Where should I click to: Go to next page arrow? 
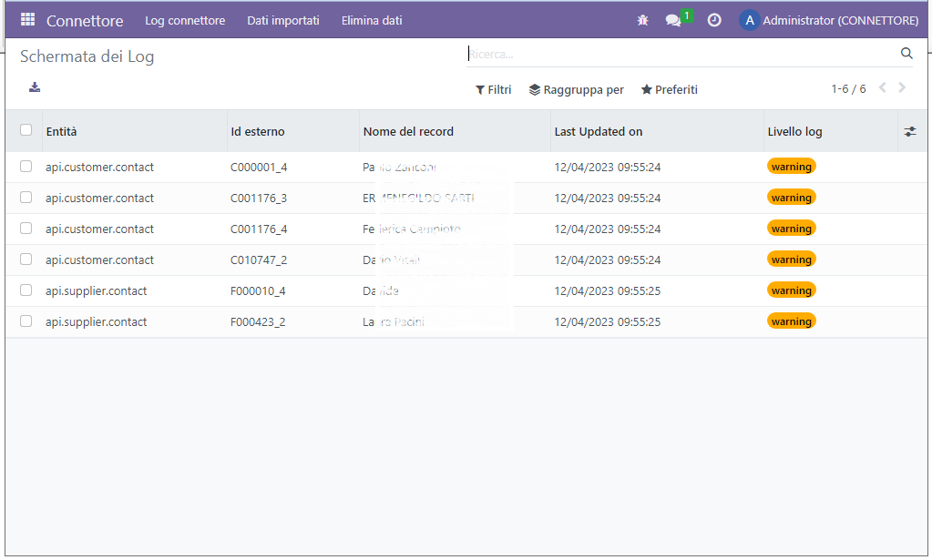pyautogui.click(x=902, y=88)
